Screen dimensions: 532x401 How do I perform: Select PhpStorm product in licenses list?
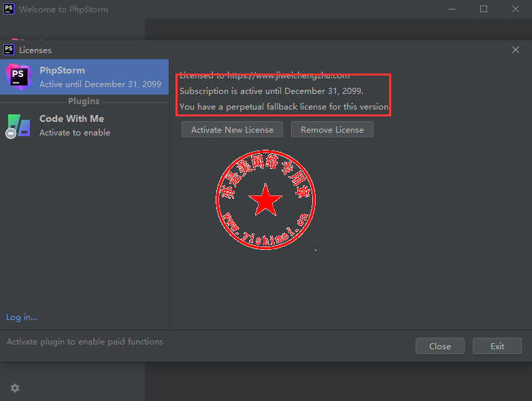coord(84,77)
